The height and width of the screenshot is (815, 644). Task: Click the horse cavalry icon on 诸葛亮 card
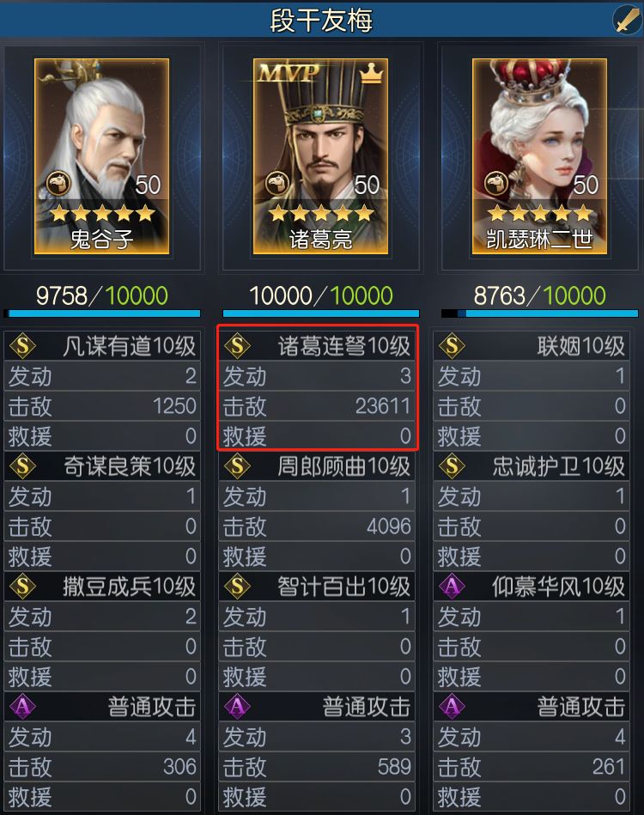tap(276, 183)
